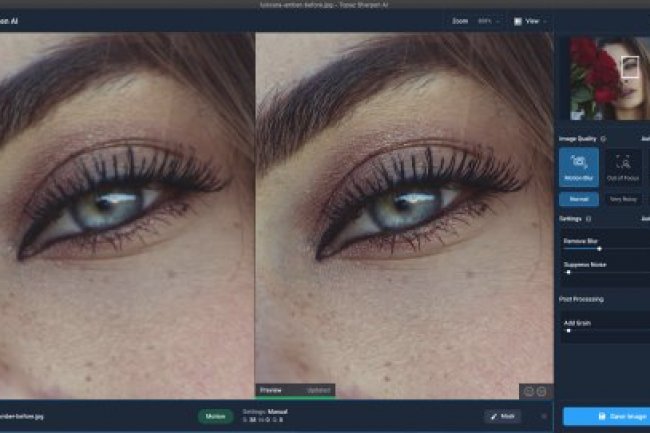650x433 pixels.
Task: Click the Updated status label
Action: point(318,390)
